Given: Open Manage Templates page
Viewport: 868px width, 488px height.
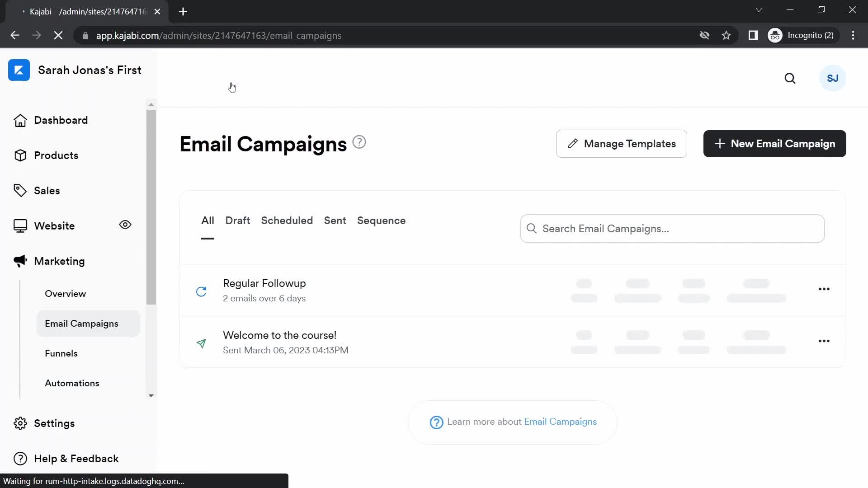Looking at the screenshot, I should point(622,144).
